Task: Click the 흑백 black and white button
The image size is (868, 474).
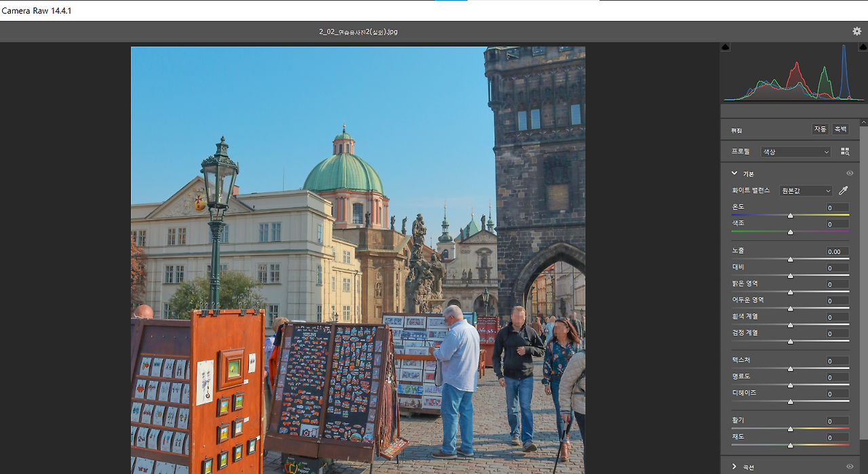Action: 840,130
